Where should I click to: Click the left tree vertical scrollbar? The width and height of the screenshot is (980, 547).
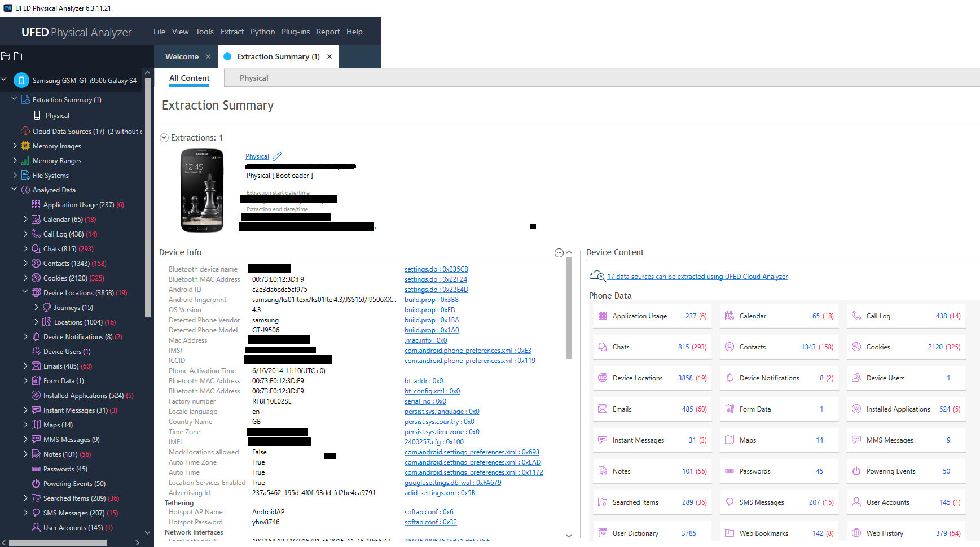(x=148, y=198)
